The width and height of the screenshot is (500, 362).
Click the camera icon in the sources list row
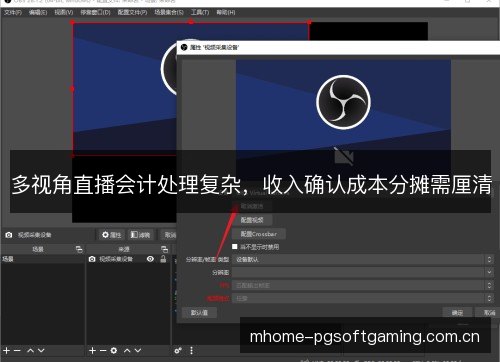tap(92, 259)
